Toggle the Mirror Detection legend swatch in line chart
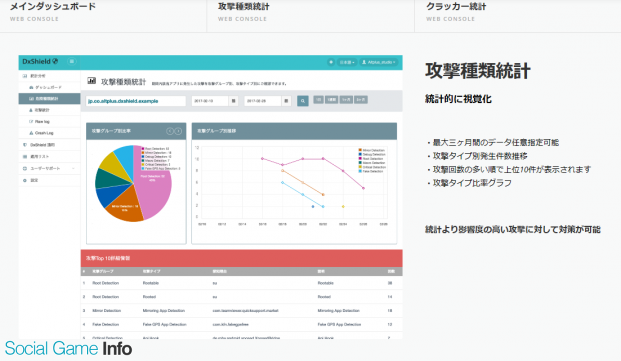This screenshot has width=621, height=361. 360,150
